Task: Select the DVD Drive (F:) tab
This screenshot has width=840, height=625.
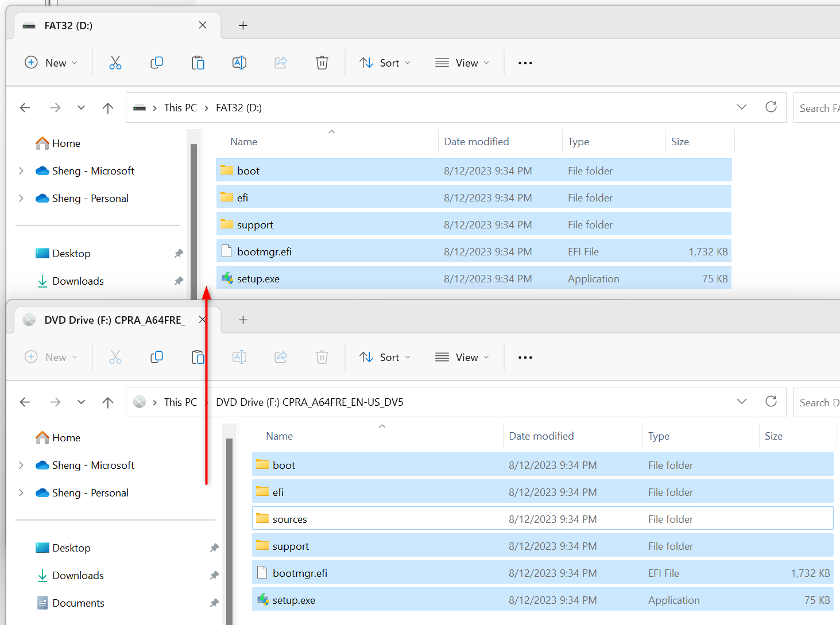Action: pos(114,320)
